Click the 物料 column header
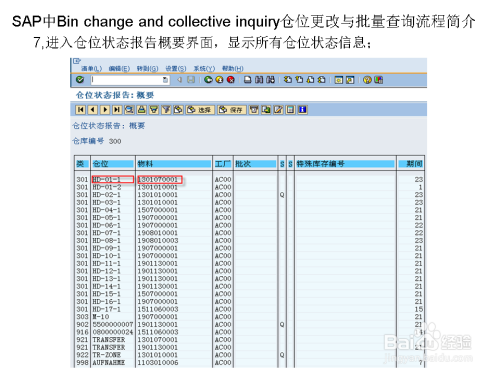The height and width of the screenshot is (375, 500). pyautogui.click(x=174, y=164)
